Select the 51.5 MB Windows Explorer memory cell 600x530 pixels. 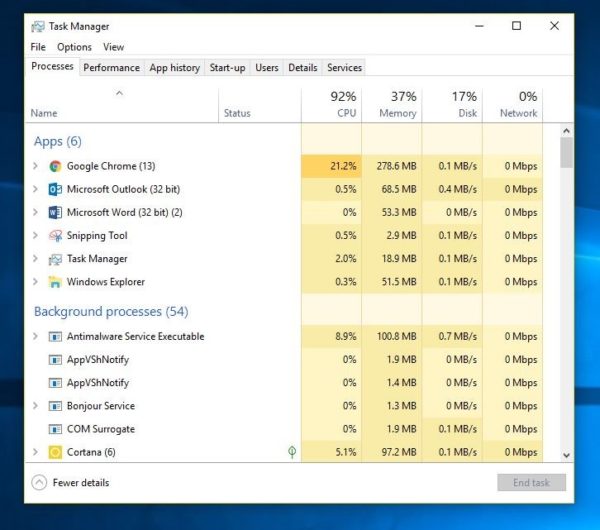[391, 282]
